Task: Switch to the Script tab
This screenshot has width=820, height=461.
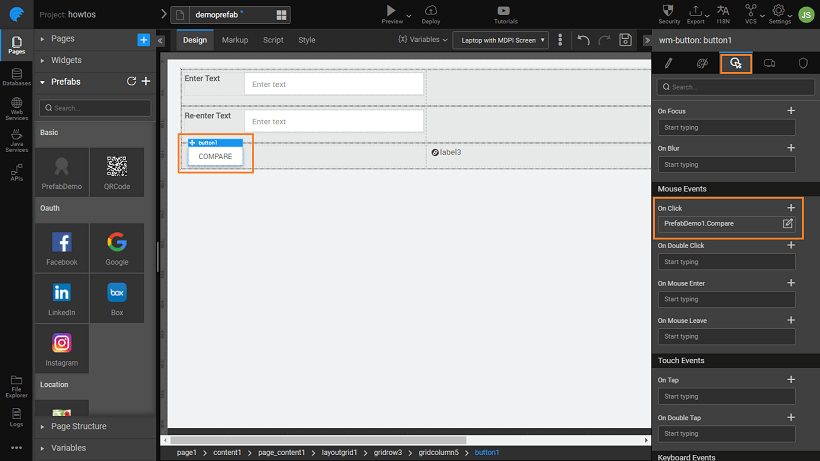Action: coord(273,40)
